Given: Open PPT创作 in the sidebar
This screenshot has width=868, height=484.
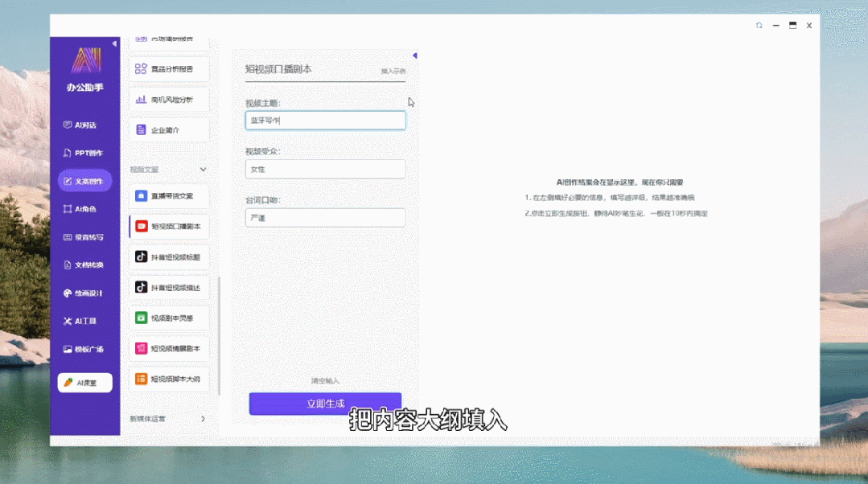Looking at the screenshot, I should coord(84,153).
